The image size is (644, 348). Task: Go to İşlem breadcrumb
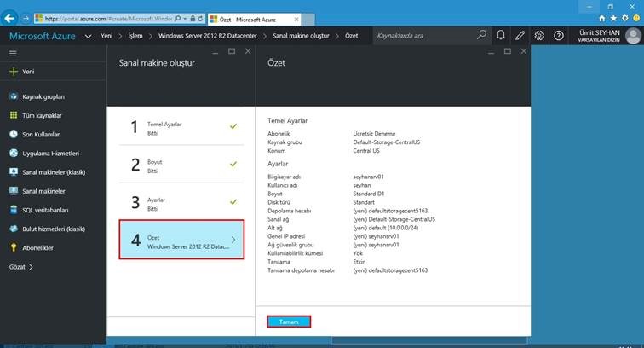tap(135, 36)
